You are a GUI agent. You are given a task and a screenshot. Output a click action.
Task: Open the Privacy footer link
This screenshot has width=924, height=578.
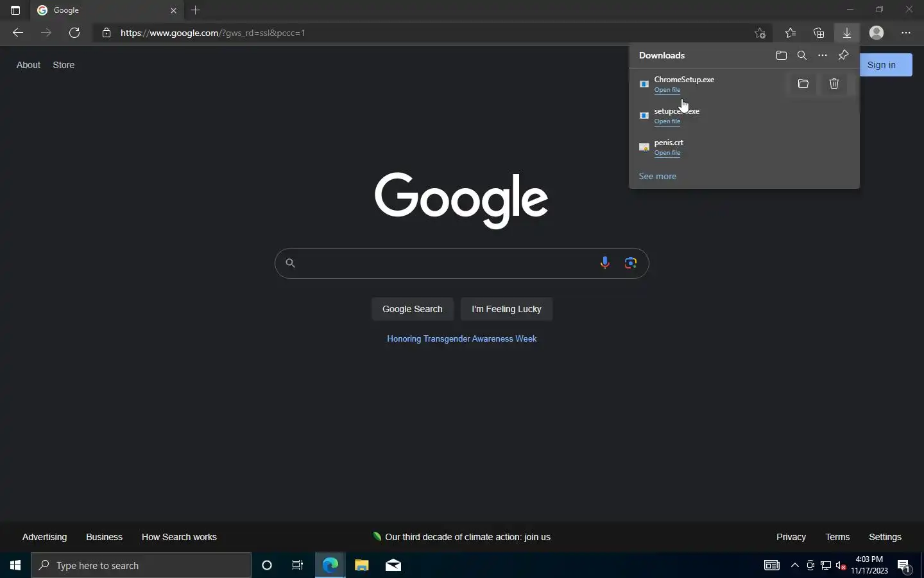coord(791,537)
